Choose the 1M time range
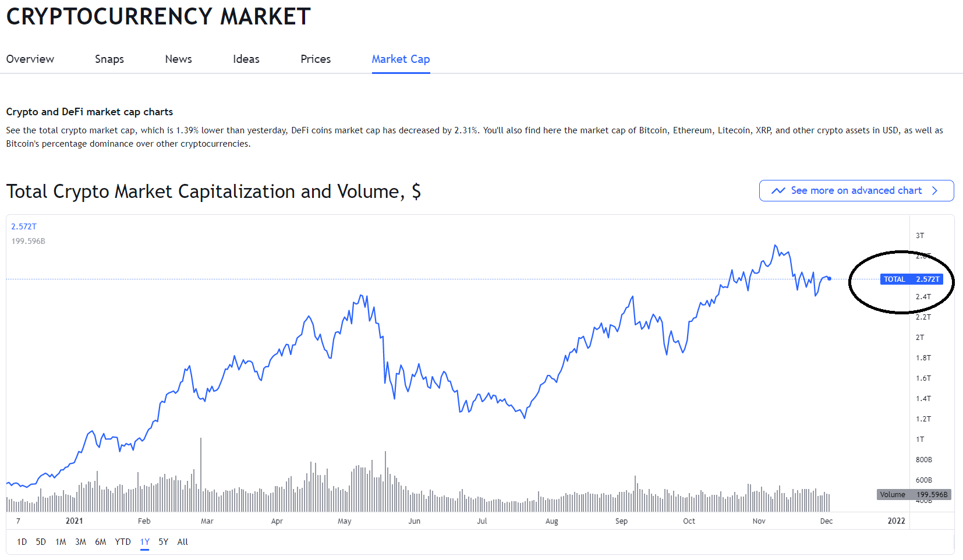 [61, 542]
